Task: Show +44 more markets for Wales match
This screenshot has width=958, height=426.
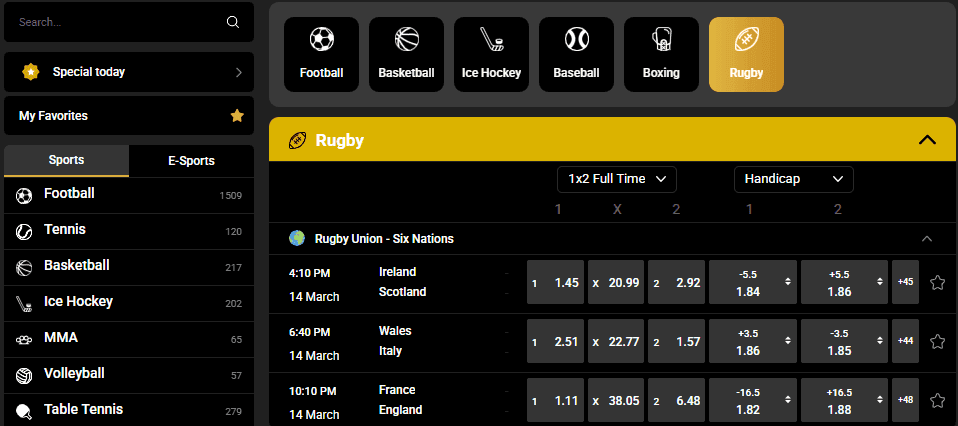Action: pos(905,341)
